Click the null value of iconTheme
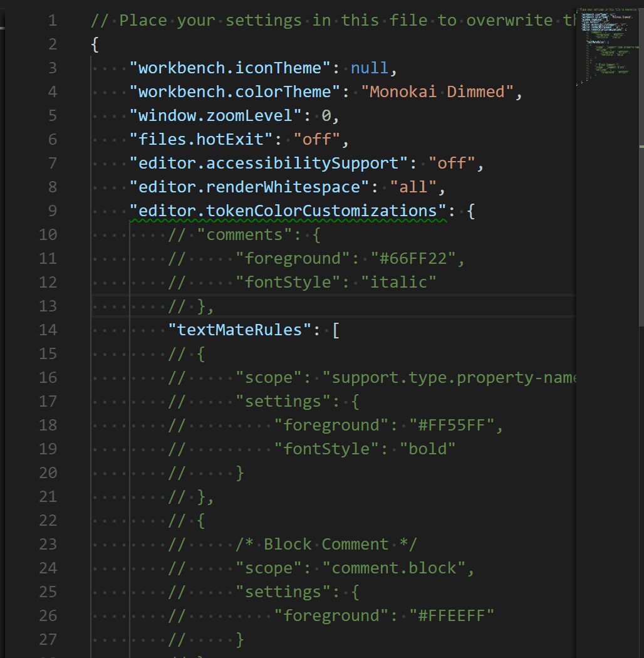 point(369,68)
